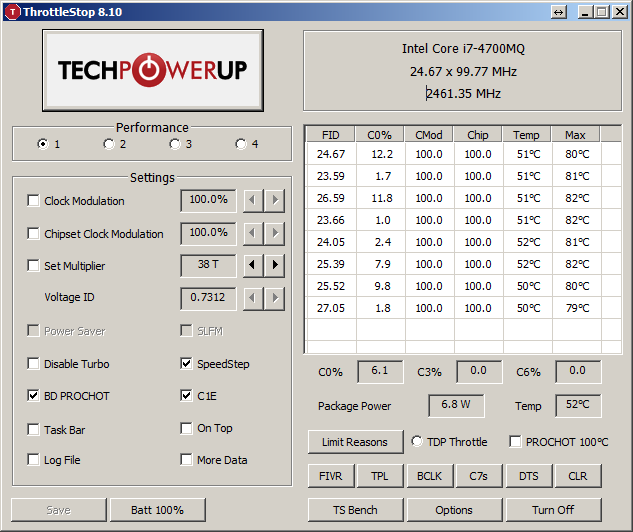Select performance profile 4
633x532 pixels.
241,144
